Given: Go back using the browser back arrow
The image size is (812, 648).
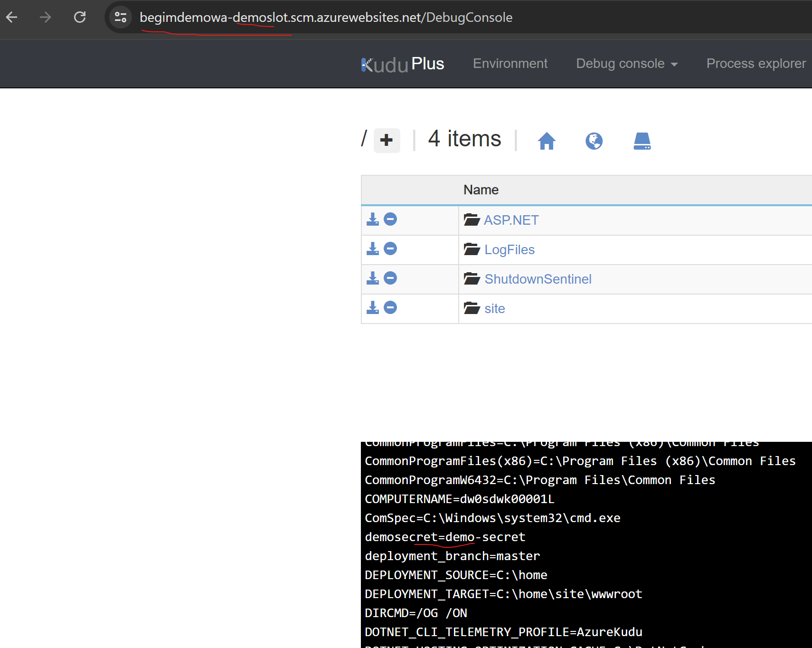Looking at the screenshot, I should point(12,18).
